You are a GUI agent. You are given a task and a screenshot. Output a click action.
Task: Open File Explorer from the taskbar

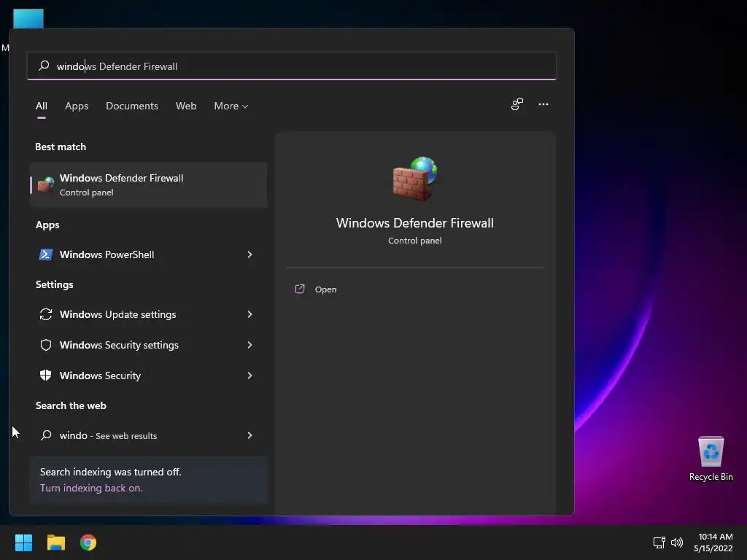coord(55,542)
